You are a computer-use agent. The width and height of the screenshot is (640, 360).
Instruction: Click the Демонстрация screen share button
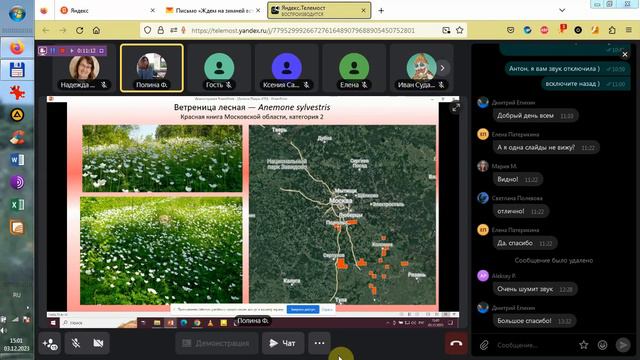pos(216,343)
